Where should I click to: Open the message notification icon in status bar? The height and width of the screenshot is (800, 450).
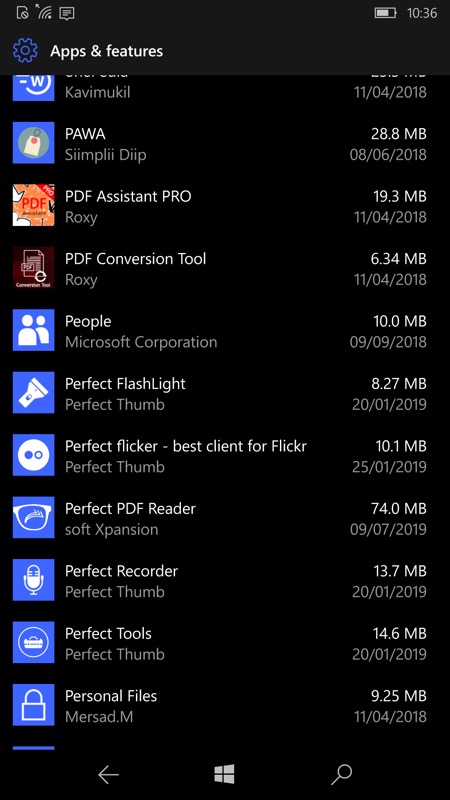pyautogui.click(x=66, y=12)
